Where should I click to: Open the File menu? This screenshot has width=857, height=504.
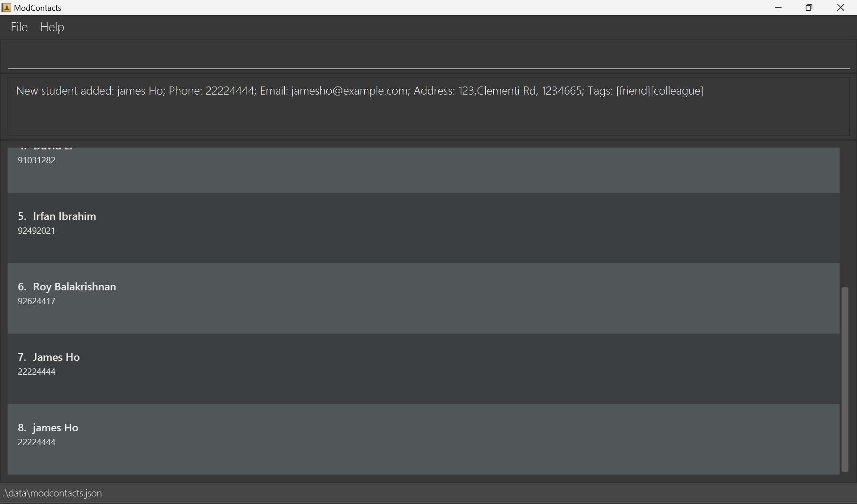tap(19, 27)
